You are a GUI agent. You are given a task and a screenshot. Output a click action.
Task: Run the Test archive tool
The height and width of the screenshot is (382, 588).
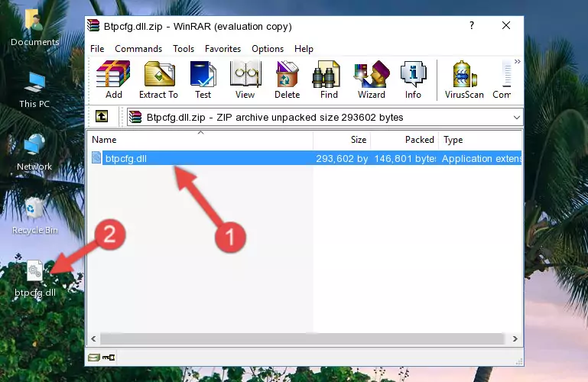pyautogui.click(x=203, y=79)
